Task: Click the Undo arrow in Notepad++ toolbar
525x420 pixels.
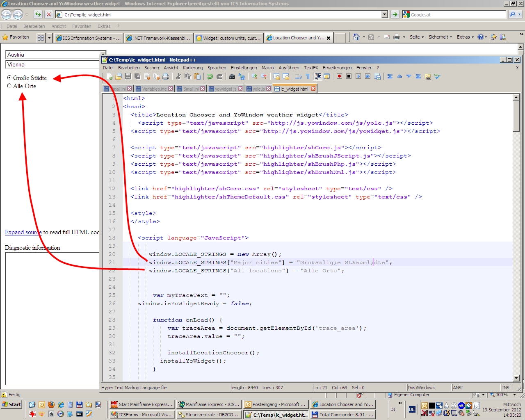Action: pyautogui.click(x=210, y=77)
